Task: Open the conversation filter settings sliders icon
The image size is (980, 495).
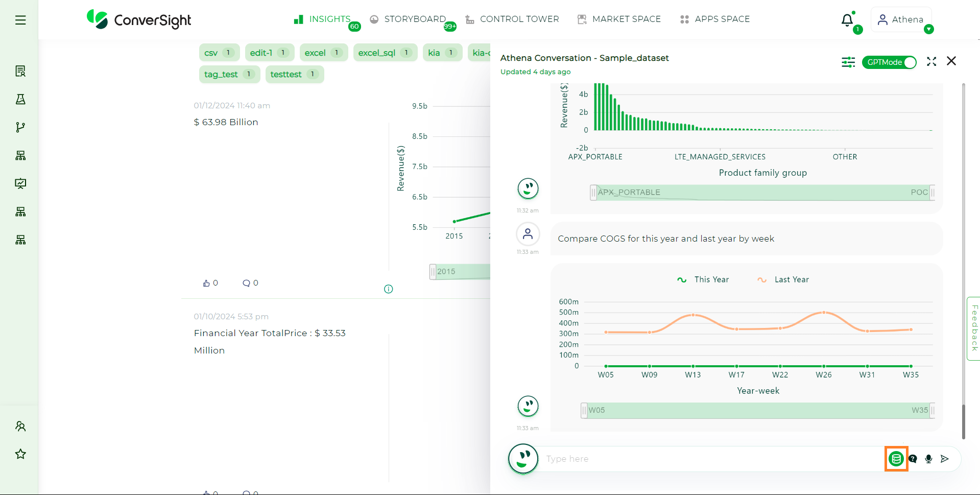Action: (848, 62)
